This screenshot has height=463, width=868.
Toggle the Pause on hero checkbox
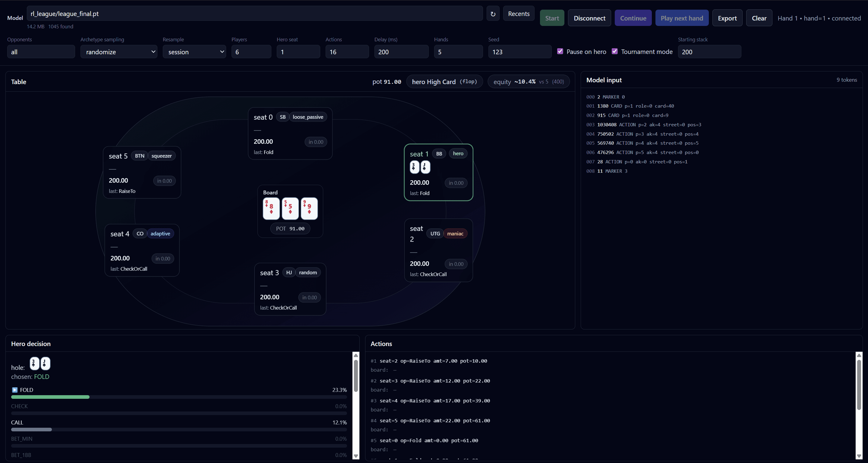tap(560, 51)
